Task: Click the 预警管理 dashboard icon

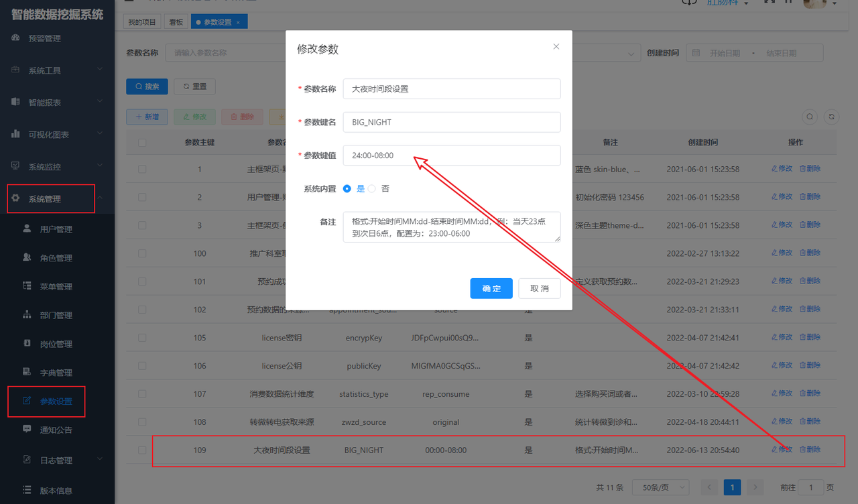Action: coord(15,38)
